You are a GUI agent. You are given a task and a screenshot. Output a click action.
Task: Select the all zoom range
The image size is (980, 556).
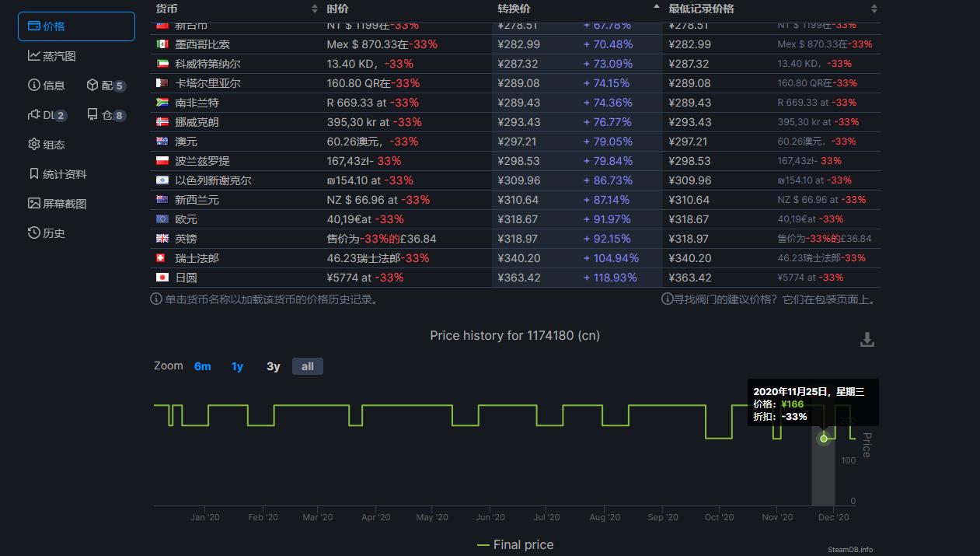click(307, 365)
